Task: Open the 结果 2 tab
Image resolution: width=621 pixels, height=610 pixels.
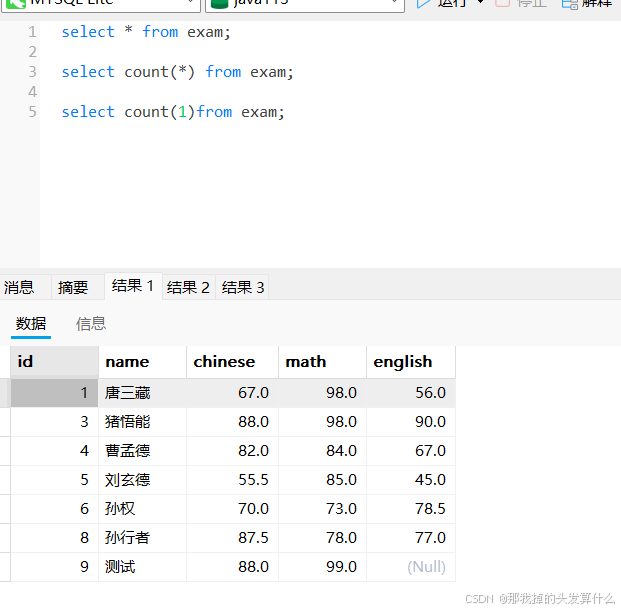Action: [189, 287]
